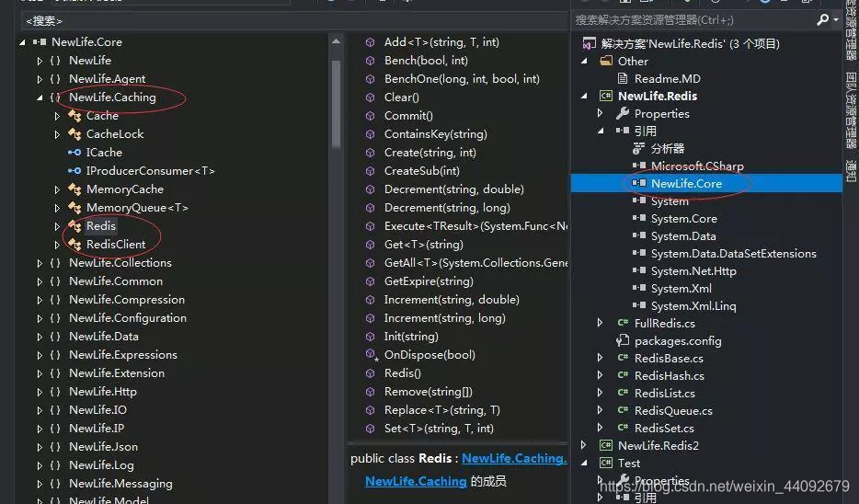Click the 搜索解决方案资源管理器 search field
859x504 pixels.
tap(693, 19)
